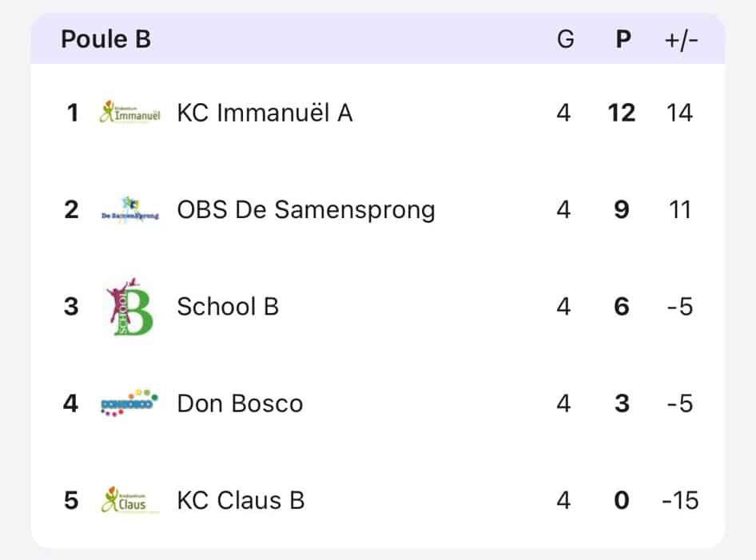Click the KC Claus B logo
Screen dimensions: 756x560
(x=129, y=501)
